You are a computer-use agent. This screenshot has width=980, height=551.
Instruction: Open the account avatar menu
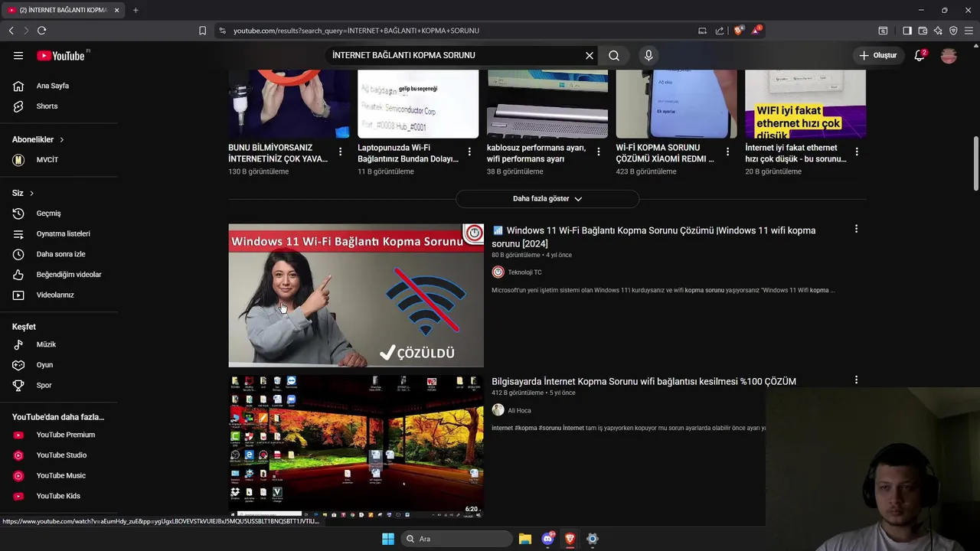[949, 55]
